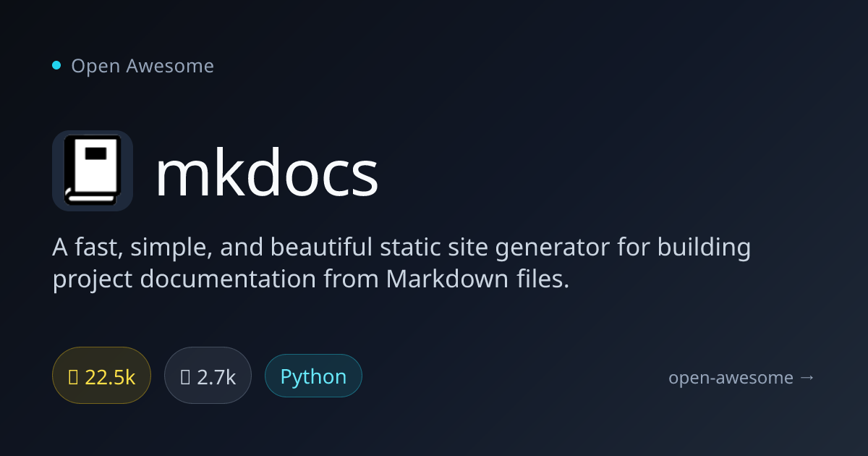Open the 22.5k stars badge
Image resolution: width=868 pixels, height=456 pixels.
(101, 376)
